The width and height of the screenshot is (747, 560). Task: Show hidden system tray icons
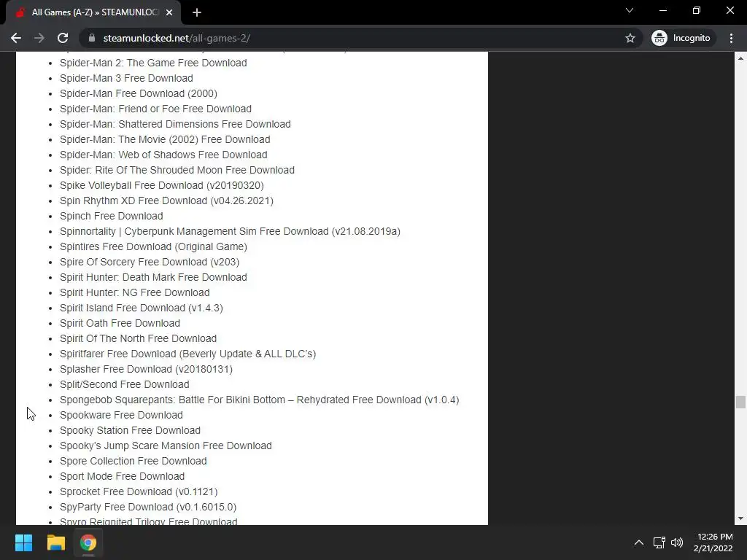click(x=639, y=542)
